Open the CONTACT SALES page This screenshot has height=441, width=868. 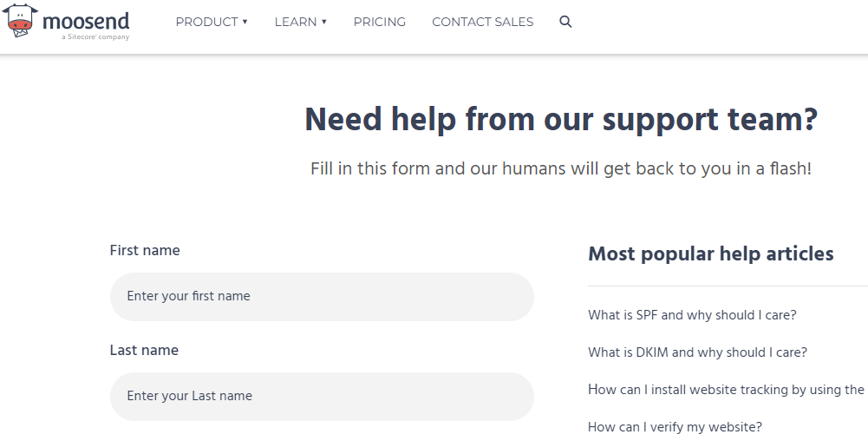point(483,23)
